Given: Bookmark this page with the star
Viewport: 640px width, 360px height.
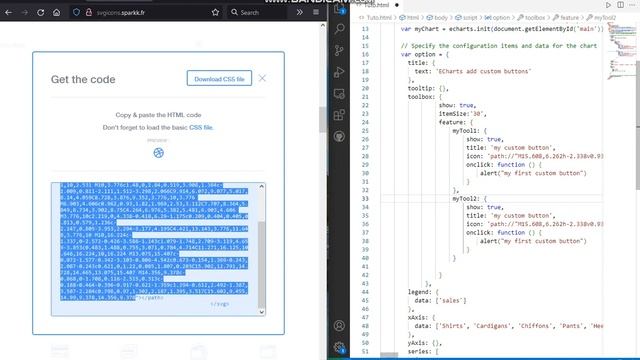Looking at the screenshot, I should point(216,13).
